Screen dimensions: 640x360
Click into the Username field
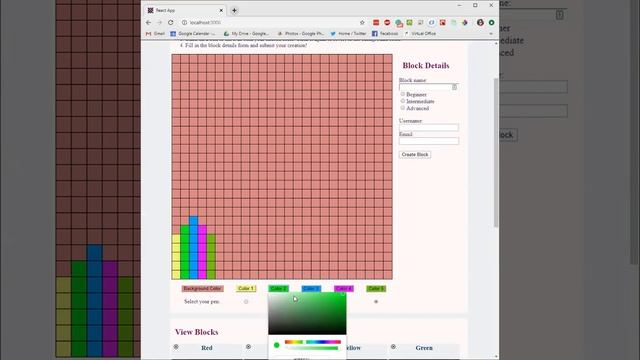[x=429, y=127]
